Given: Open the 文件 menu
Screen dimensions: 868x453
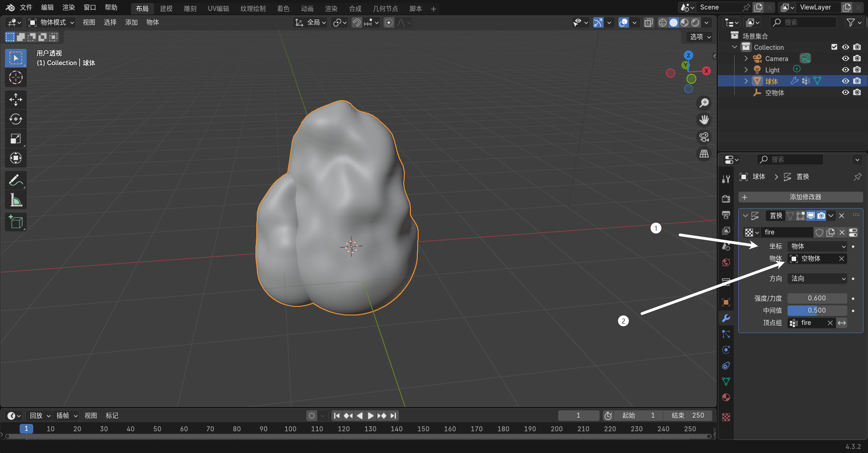Looking at the screenshot, I should [26, 8].
